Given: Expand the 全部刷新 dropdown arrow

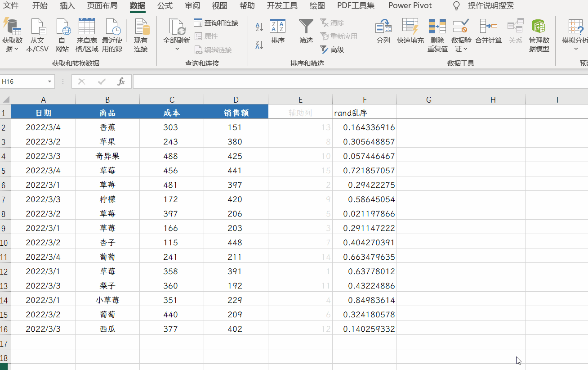Looking at the screenshot, I should click(x=177, y=49).
